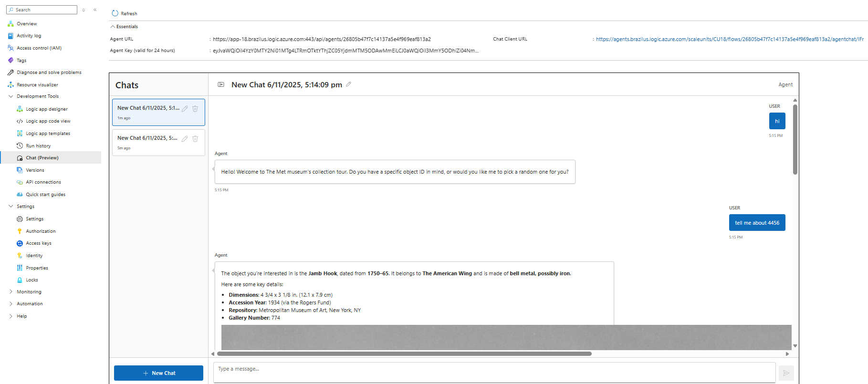Click the Activity log icon
Viewport: 868px width, 384px height.
[10, 36]
